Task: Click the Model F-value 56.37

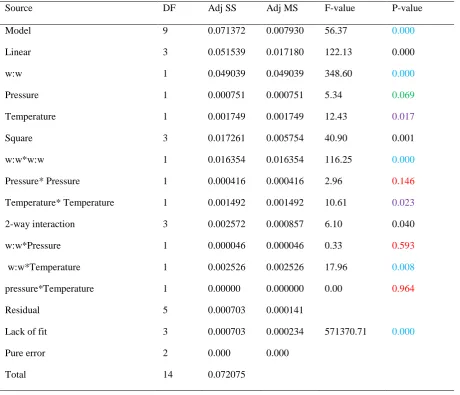Action: click(x=336, y=31)
